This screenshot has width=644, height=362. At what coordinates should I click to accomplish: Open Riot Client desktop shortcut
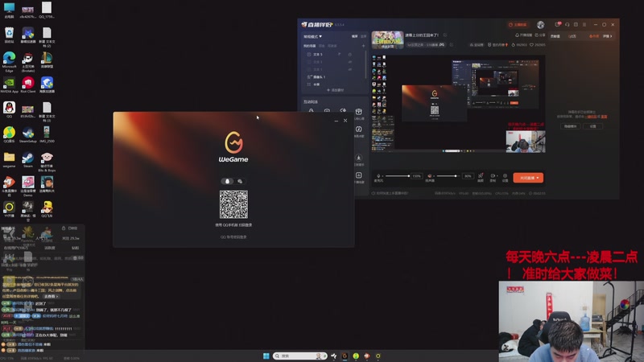click(x=28, y=85)
